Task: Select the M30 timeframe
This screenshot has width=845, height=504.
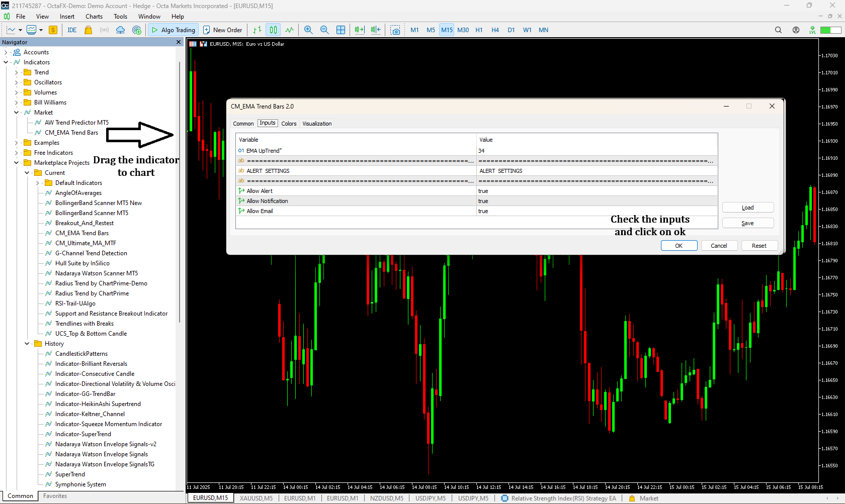Action: 463,30
